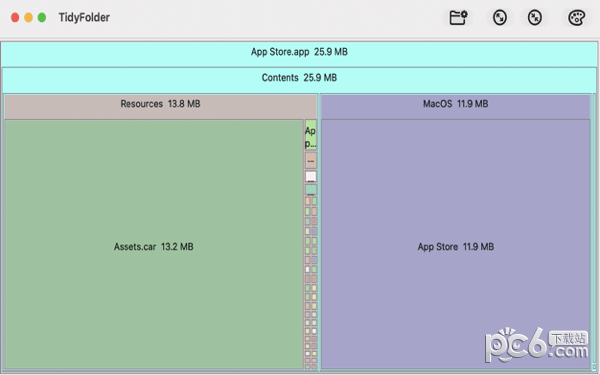Click the collapse arrows circle icon
This screenshot has height=375, width=600.
535,18
